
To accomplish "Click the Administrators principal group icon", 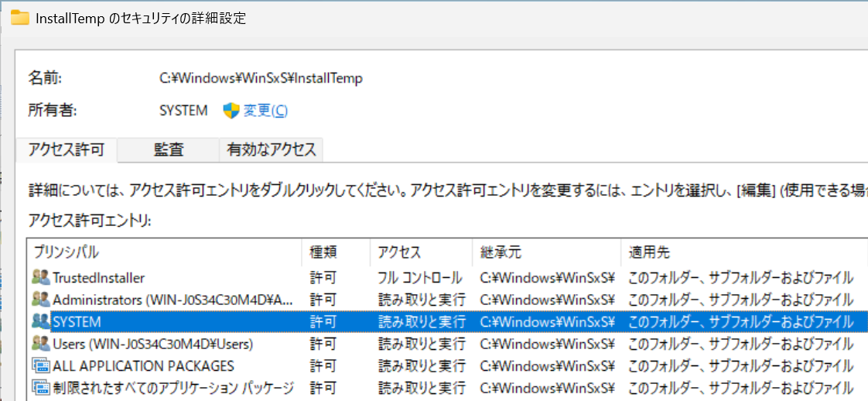I will pos(41,299).
